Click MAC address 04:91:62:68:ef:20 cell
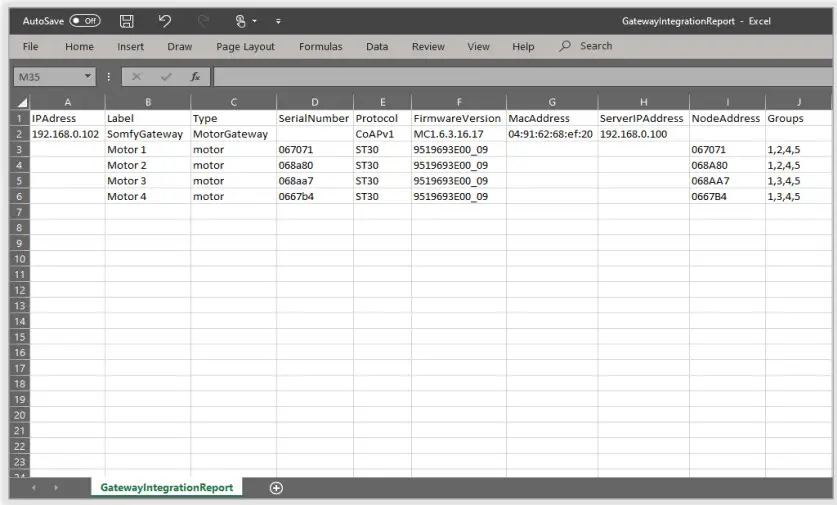 click(x=552, y=134)
